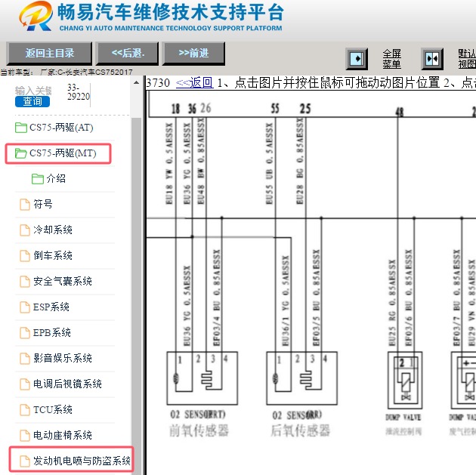Open the 介绍 subfolder

tap(56, 179)
